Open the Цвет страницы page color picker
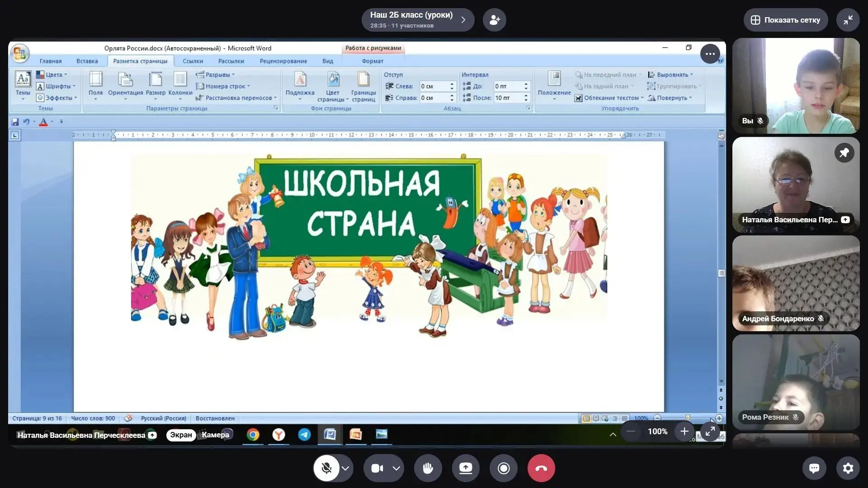This screenshot has height=488, width=868. 333,86
